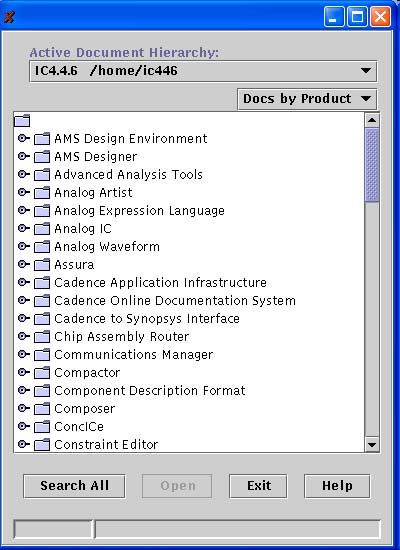Click the Search All button
The height and width of the screenshot is (550, 400).
coord(74,486)
